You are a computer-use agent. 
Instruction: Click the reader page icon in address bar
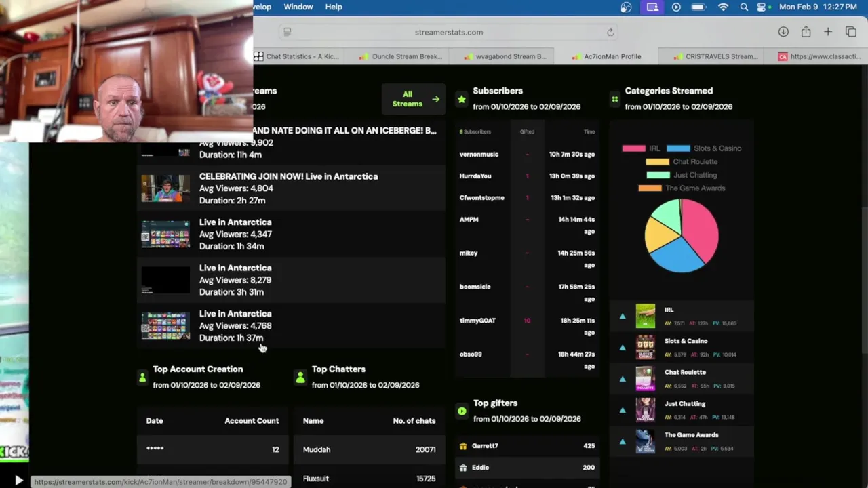[x=287, y=32]
